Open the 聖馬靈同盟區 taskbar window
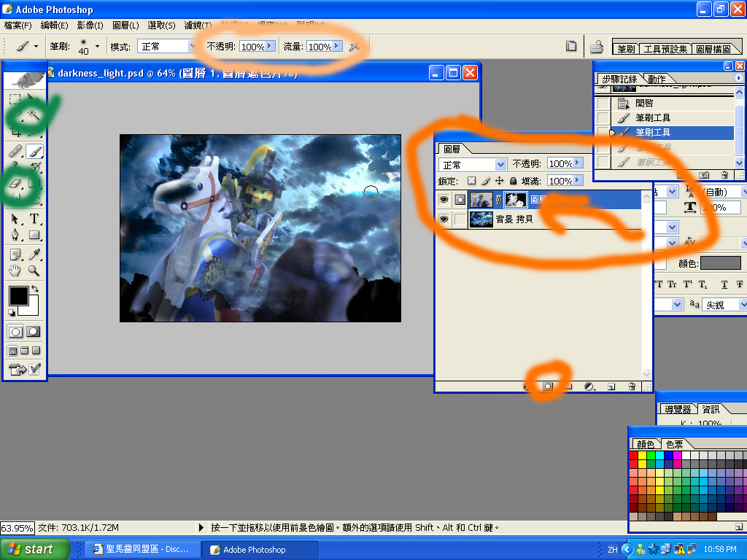 [x=142, y=549]
